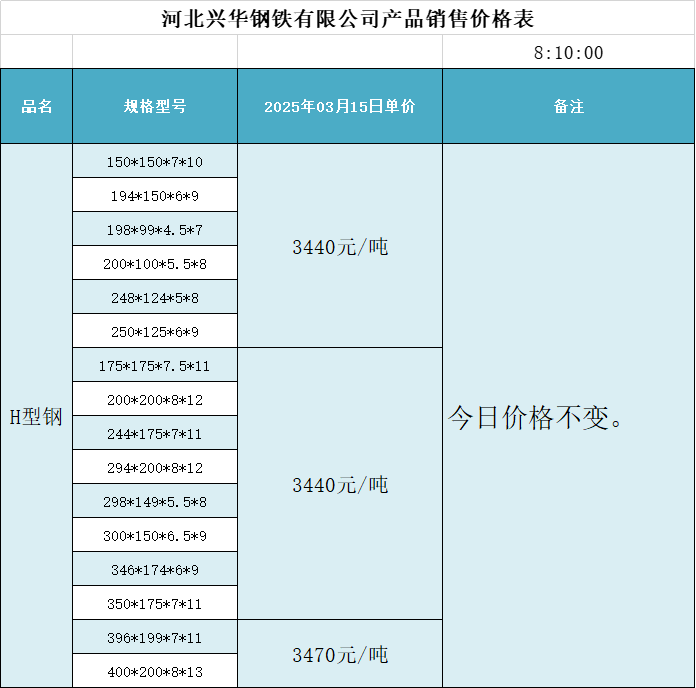The height and width of the screenshot is (688, 696).
Task: Select the time cell 8:10:00
Action: 568,52
